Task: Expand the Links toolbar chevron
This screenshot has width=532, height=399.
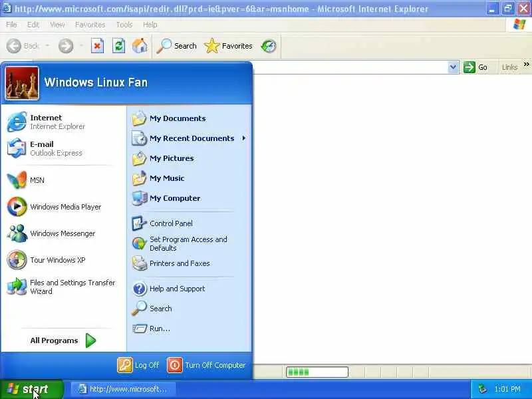Action: (x=526, y=65)
